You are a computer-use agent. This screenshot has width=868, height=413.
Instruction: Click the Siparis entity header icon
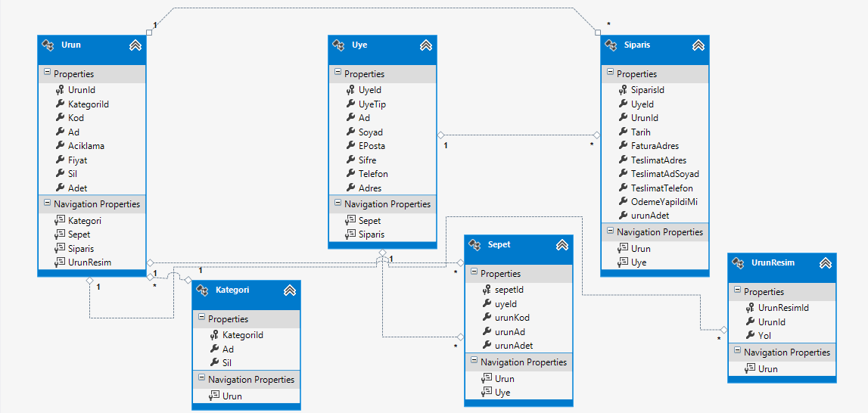[x=611, y=45]
